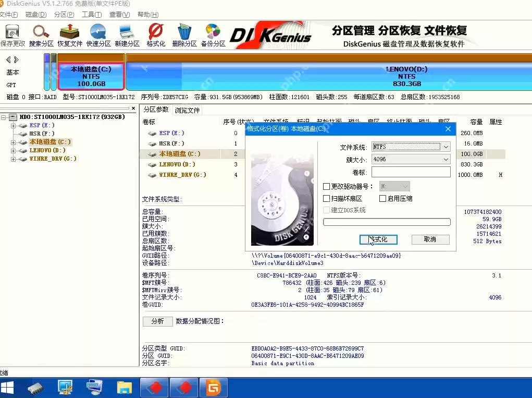Switch to the 浏览文件 tab
The width and height of the screenshot is (532, 398).
coord(187,111)
